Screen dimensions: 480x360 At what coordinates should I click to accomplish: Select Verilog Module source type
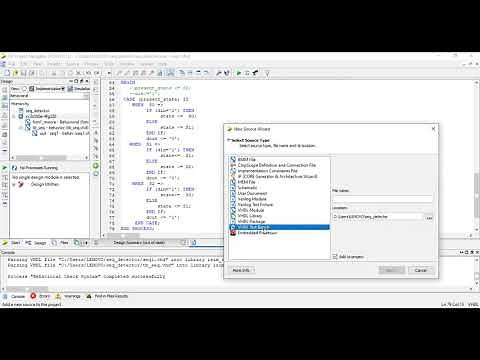click(x=252, y=199)
